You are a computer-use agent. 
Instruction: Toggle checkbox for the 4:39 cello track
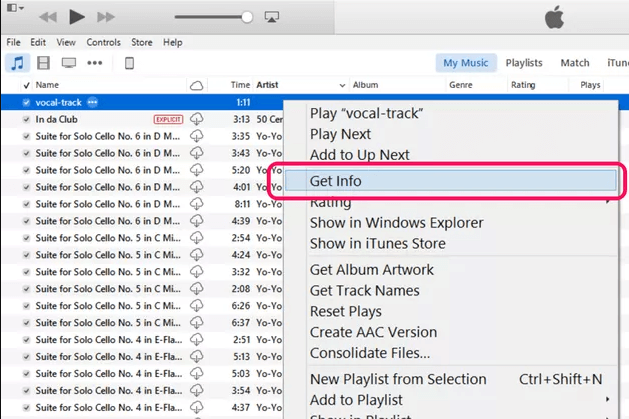pyautogui.click(x=26, y=221)
